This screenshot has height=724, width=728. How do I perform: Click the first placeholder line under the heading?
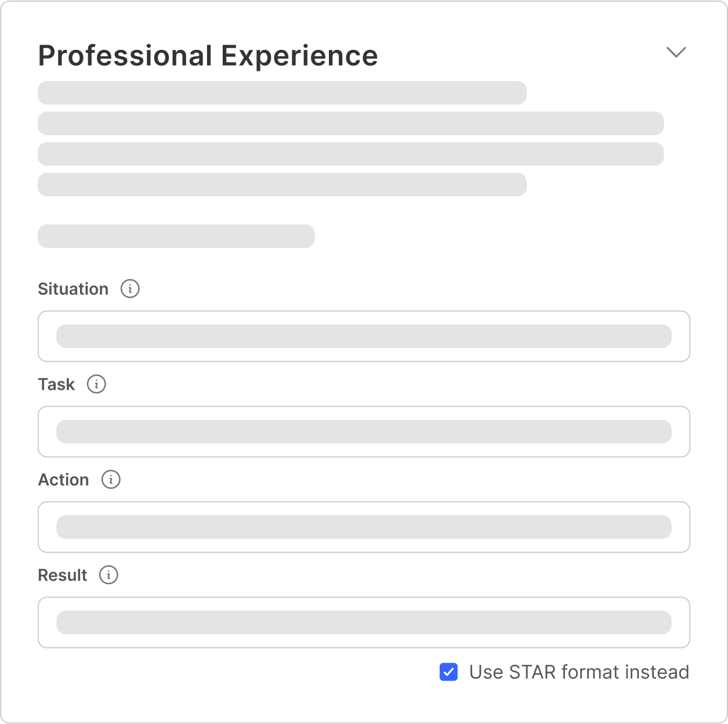(282, 93)
